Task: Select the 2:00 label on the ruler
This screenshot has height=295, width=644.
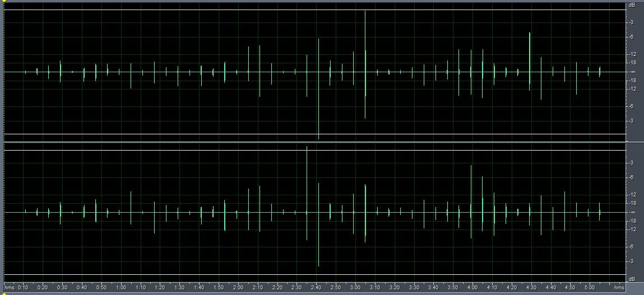Action: point(238,288)
